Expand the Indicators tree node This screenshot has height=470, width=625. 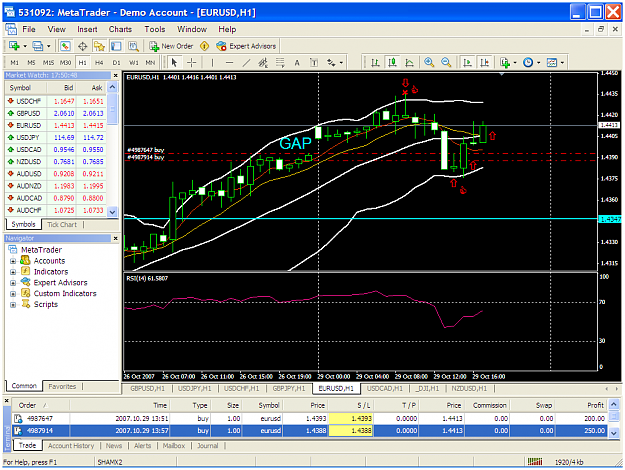[13, 272]
